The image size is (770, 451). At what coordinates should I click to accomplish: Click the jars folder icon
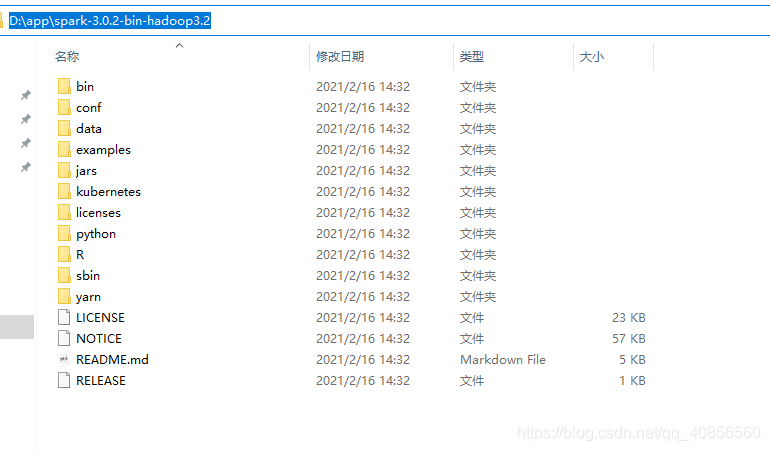(64, 170)
